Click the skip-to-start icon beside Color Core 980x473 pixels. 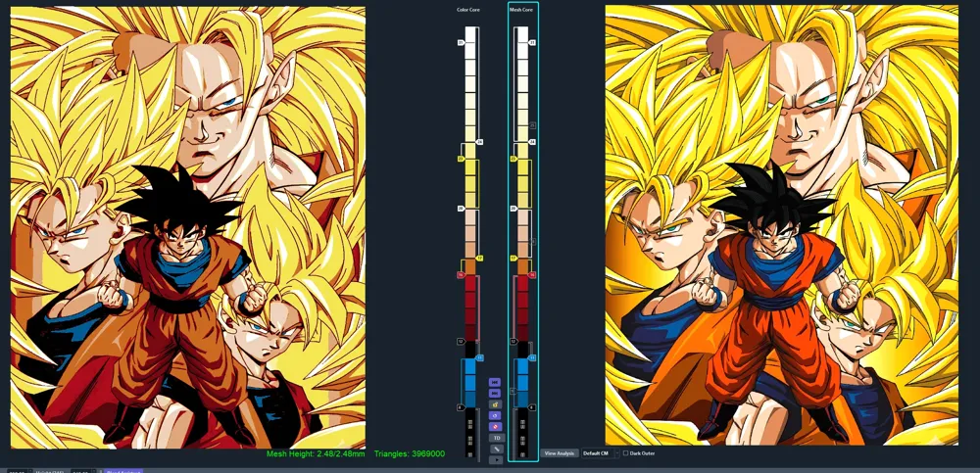[x=494, y=382]
